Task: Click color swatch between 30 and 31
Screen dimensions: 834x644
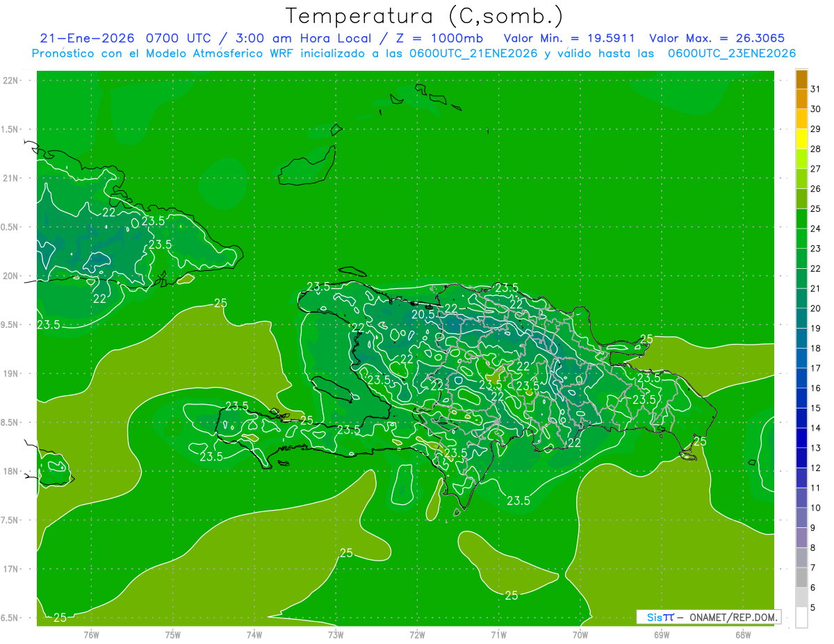Action: [801, 99]
